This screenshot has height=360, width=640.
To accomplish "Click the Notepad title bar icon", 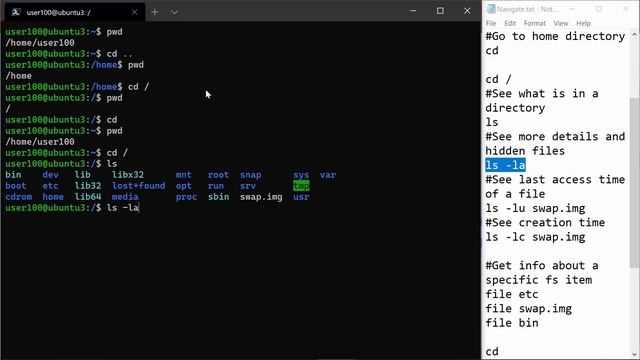I will click(x=491, y=9).
